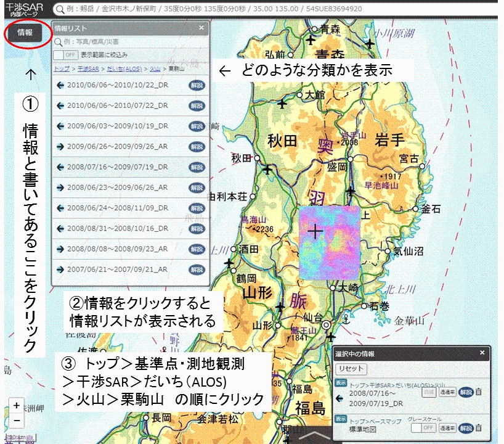Select 2007/06/21～2007/09/21_AR entry
This screenshot has width=504, height=444.
[x=131, y=269]
